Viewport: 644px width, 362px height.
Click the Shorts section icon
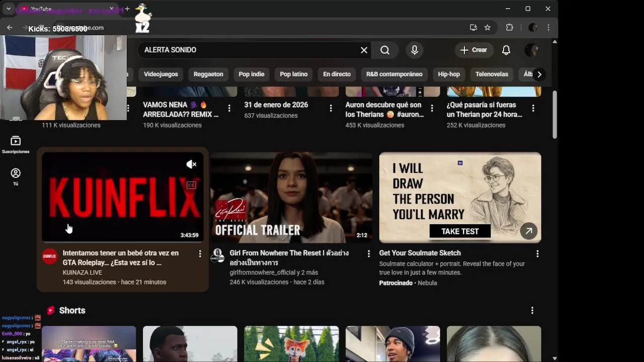coord(50,311)
